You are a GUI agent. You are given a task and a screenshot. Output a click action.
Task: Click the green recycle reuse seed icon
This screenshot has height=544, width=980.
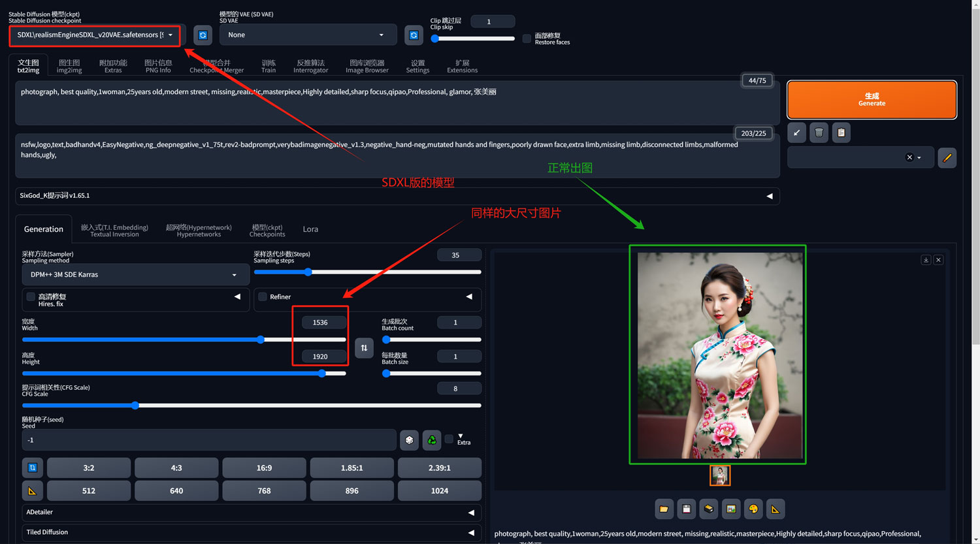point(432,440)
